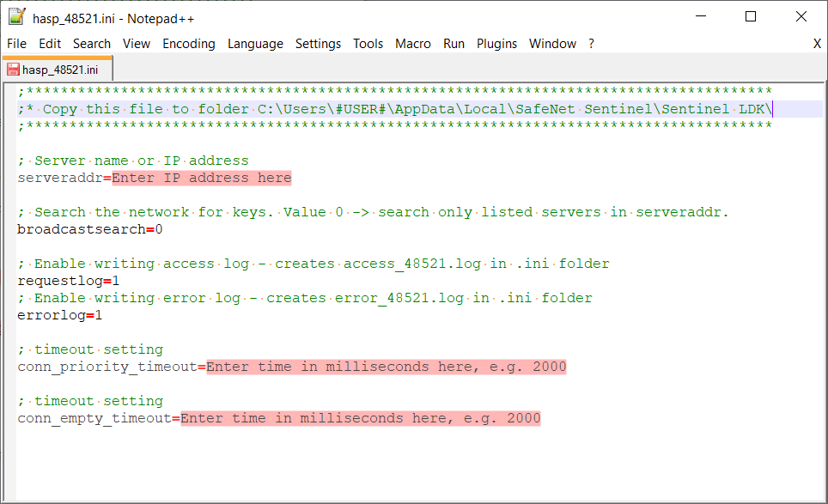Click the Notepad++ application icon in title bar
Viewport: 828px width, 504px height.
15,15
